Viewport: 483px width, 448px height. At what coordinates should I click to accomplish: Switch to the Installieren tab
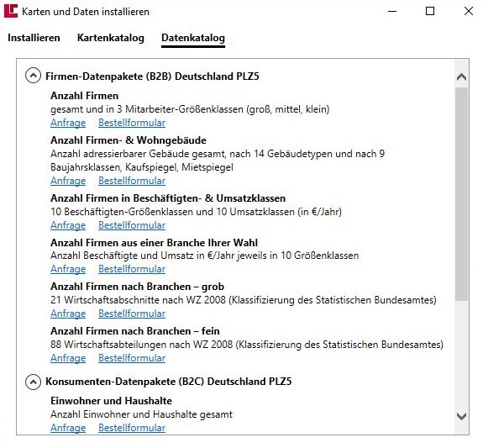(x=34, y=38)
